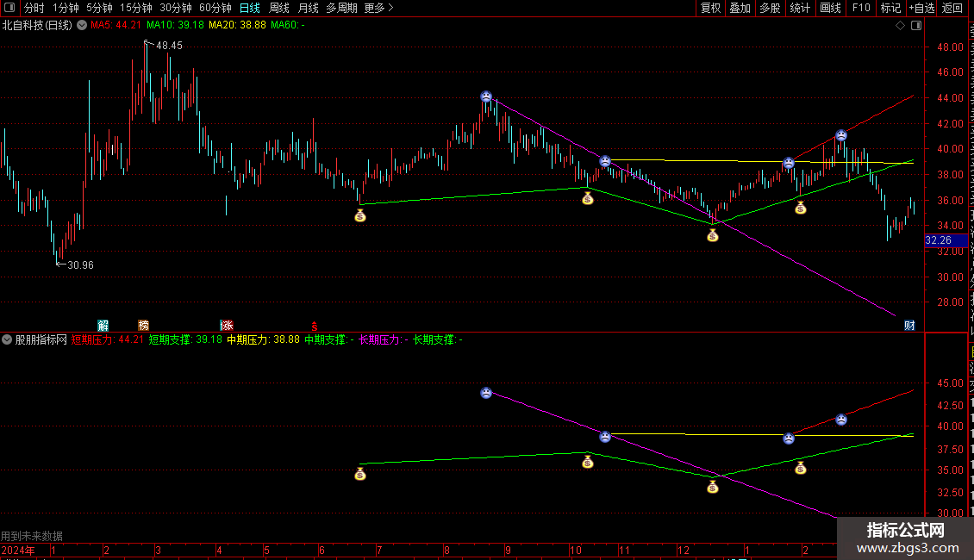Click the money bag buy signal near 34 low
974x560 pixels.
coord(713,235)
